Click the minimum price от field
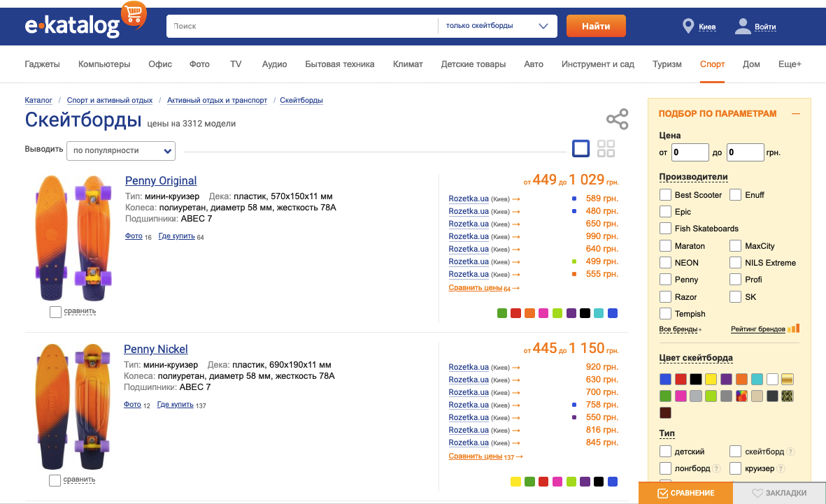The width and height of the screenshot is (826, 504). [x=690, y=152]
